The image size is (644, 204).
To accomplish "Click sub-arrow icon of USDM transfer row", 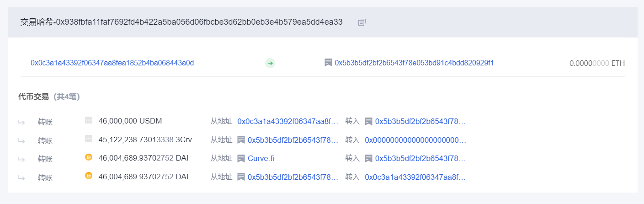I will click(x=21, y=122).
